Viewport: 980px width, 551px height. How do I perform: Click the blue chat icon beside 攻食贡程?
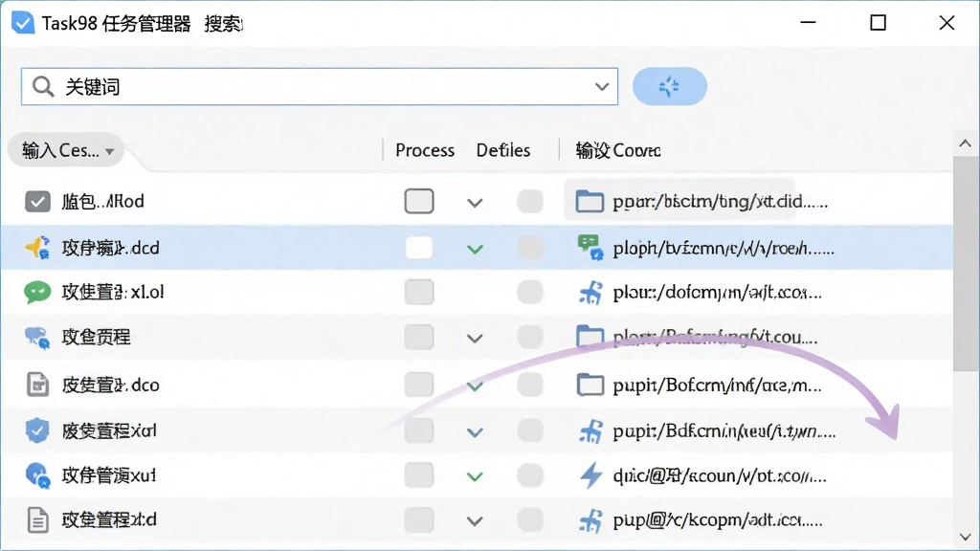(37, 338)
